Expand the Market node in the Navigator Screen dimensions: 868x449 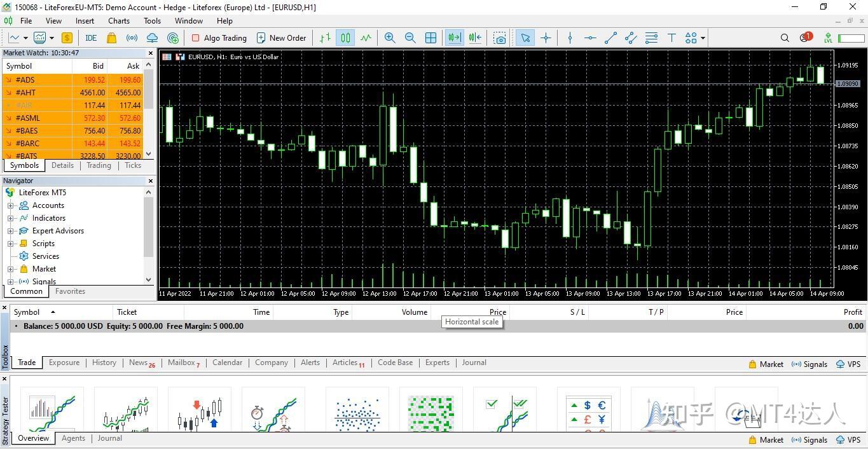pyautogui.click(x=10, y=269)
